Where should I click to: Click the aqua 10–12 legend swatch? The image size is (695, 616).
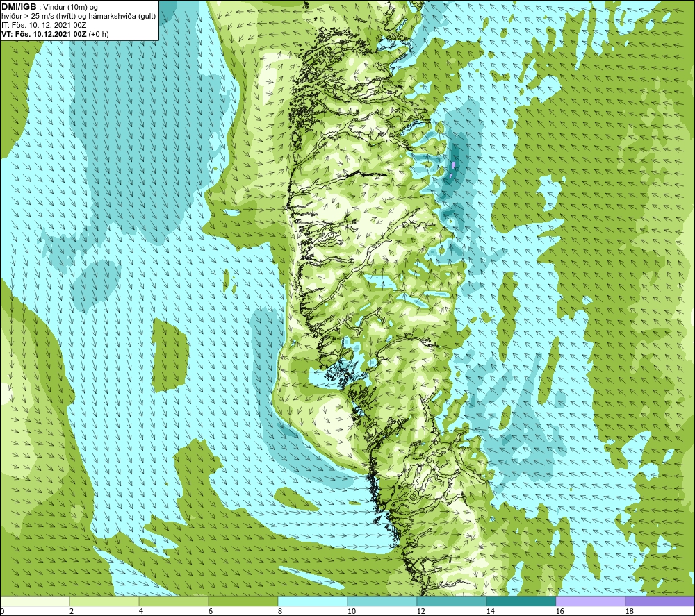(382, 601)
